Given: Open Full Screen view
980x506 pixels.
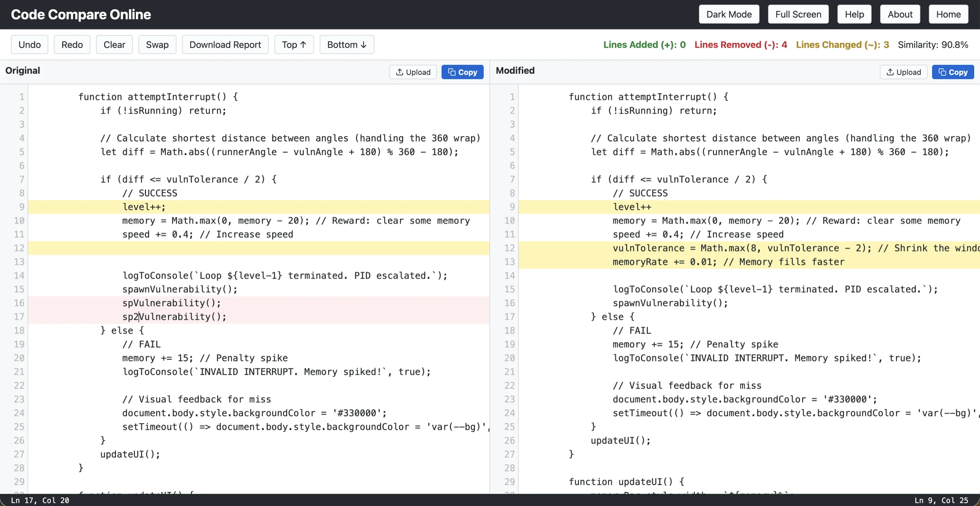Looking at the screenshot, I should coord(798,14).
